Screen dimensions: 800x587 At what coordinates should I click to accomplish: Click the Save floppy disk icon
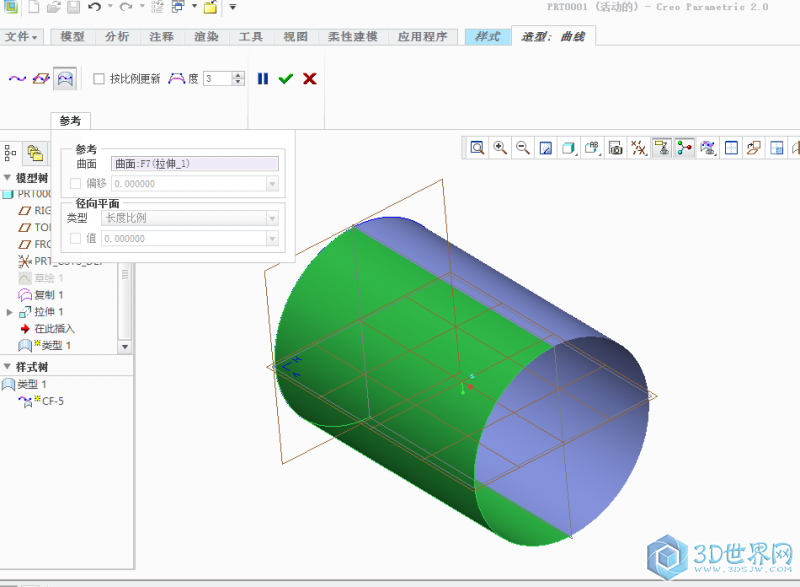click(x=73, y=7)
